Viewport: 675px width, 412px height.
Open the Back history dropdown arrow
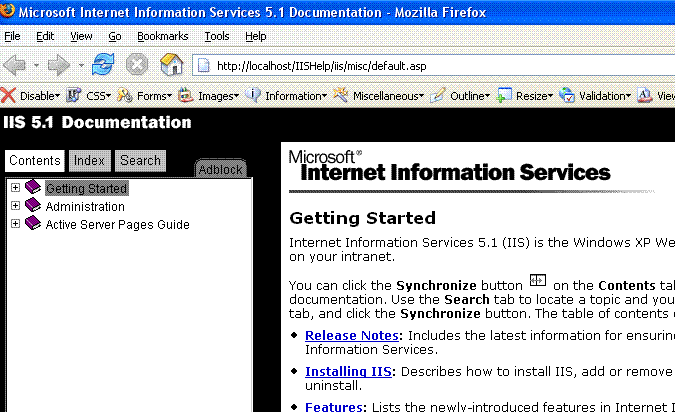[37, 65]
